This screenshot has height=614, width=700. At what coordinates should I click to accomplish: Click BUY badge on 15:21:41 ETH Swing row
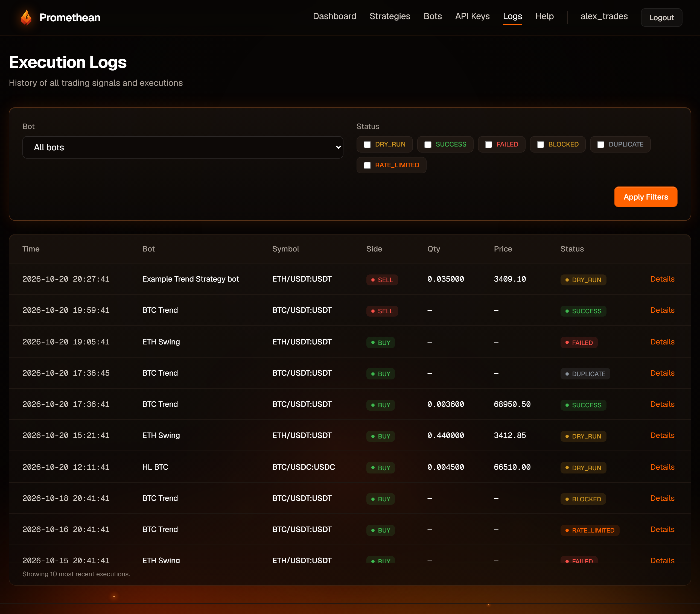[380, 436]
